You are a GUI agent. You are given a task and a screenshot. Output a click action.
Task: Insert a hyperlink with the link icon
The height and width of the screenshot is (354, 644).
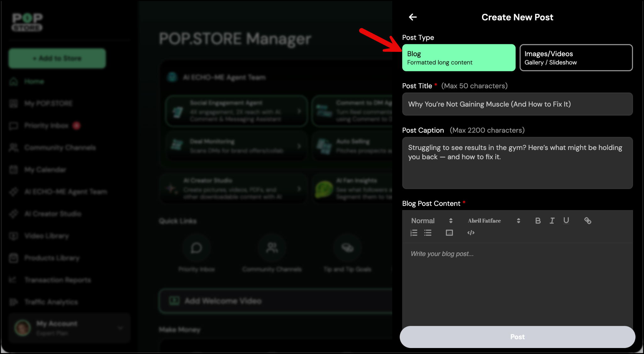(x=587, y=221)
